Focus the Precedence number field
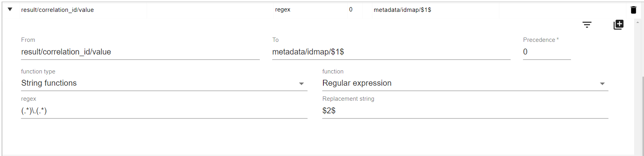 (x=547, y=52)
